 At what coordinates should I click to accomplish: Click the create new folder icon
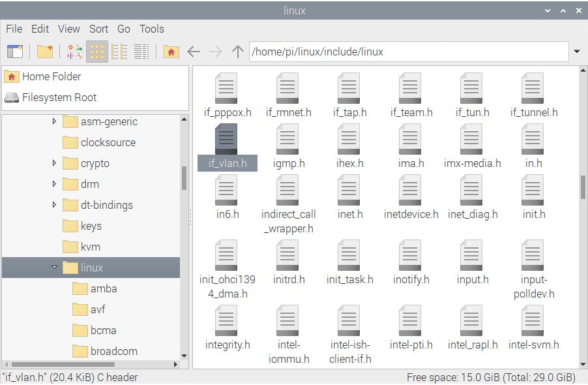point(44,52)
